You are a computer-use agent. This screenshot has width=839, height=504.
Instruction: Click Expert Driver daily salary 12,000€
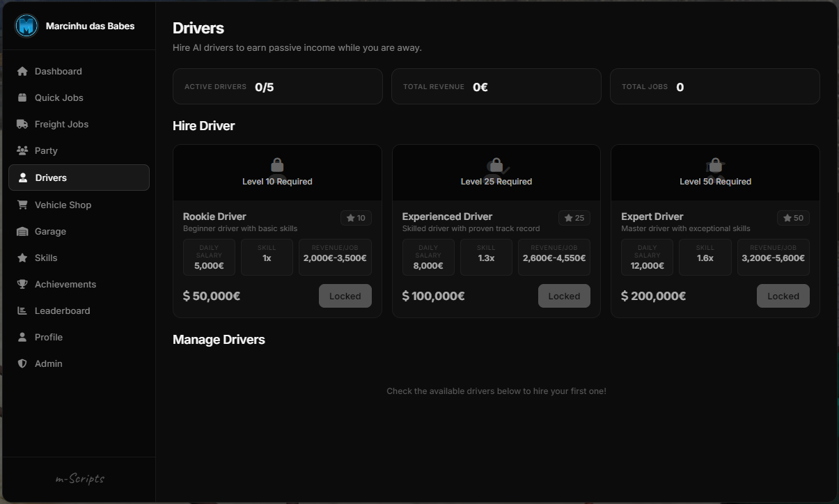pyautogui.click(x=648, y=266)
